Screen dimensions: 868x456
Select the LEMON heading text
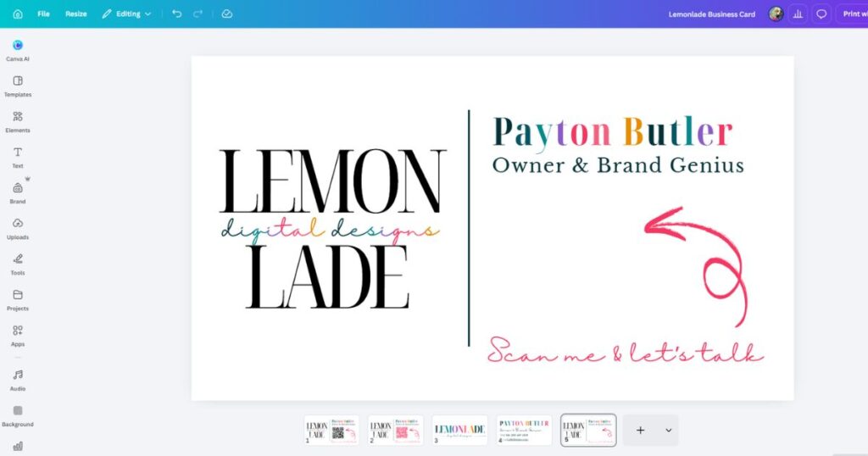[x=332, y=181]
